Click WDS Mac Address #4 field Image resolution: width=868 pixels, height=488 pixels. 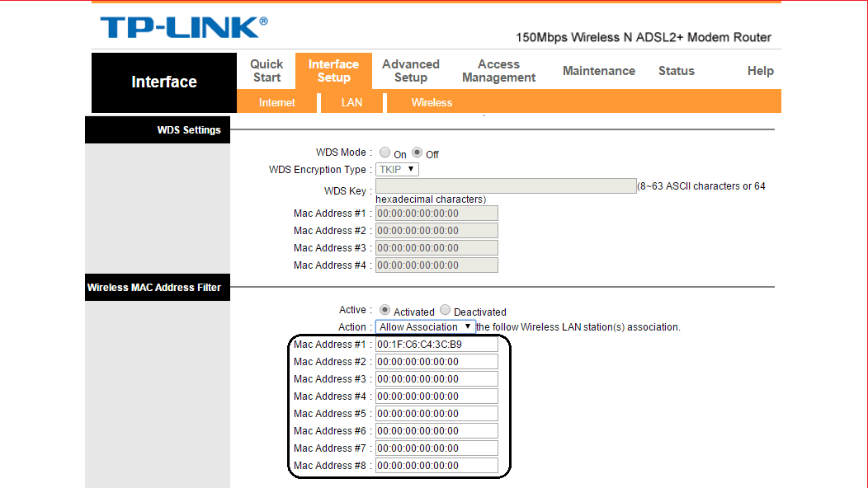click(x=436, y=265)
